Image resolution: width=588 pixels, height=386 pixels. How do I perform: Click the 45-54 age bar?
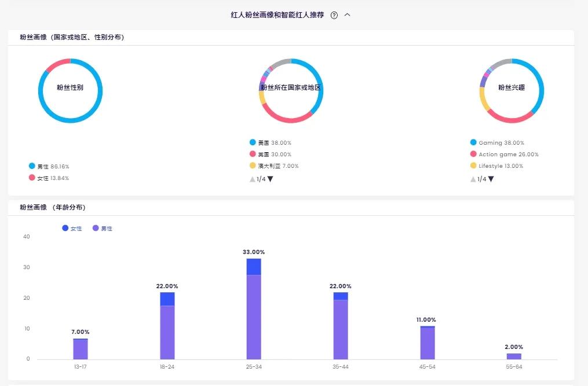point(428,343)
